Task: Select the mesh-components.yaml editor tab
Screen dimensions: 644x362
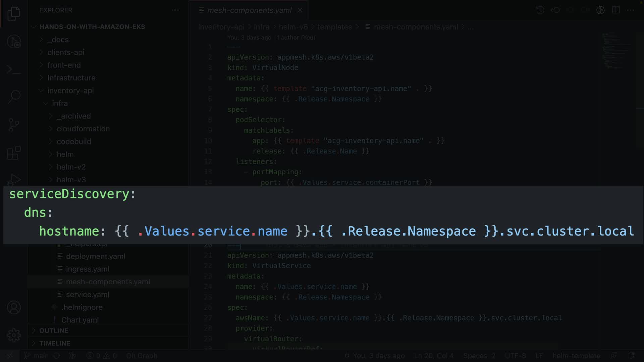Action: [249, 10]
